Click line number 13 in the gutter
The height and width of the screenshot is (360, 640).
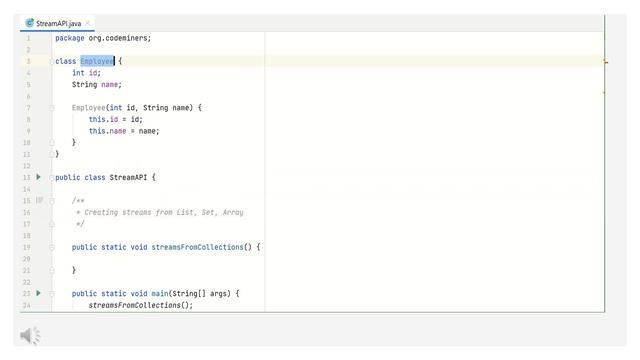[x=27, y=178]
